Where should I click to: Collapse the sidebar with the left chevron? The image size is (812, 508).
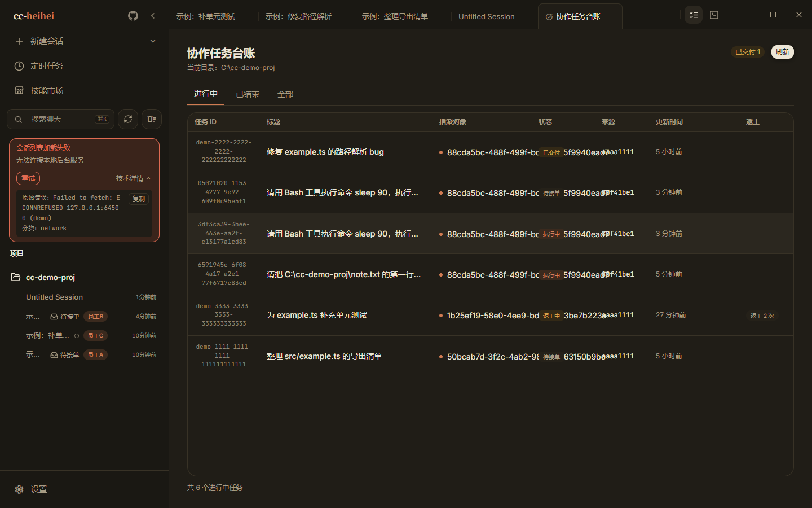click(x=153, y=16)
